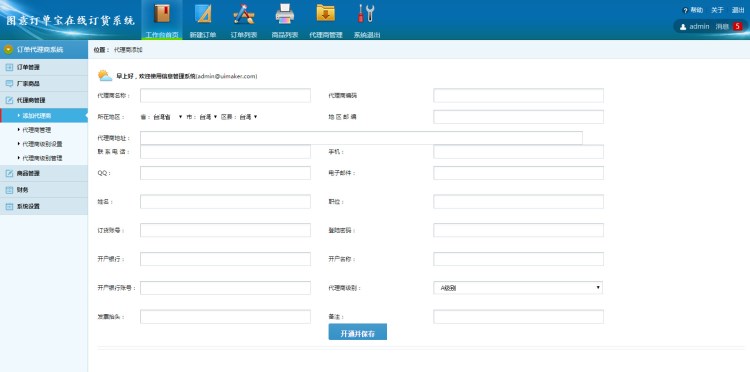
Task: Click the help question-mark icon
Action: pos(685,11)
